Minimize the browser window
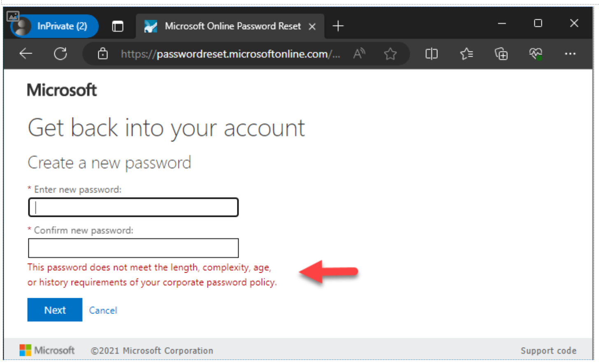The height and width of the screenshot is (364, 599). pyautogui.click(x=502, y=23)
